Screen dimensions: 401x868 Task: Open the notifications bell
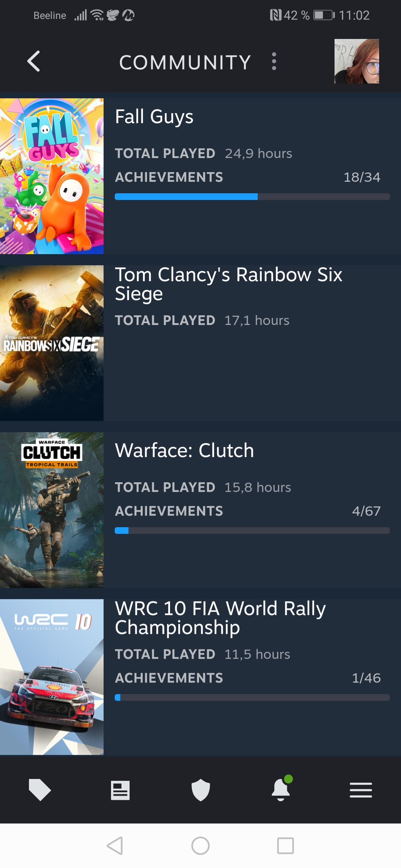coord(281,789)
